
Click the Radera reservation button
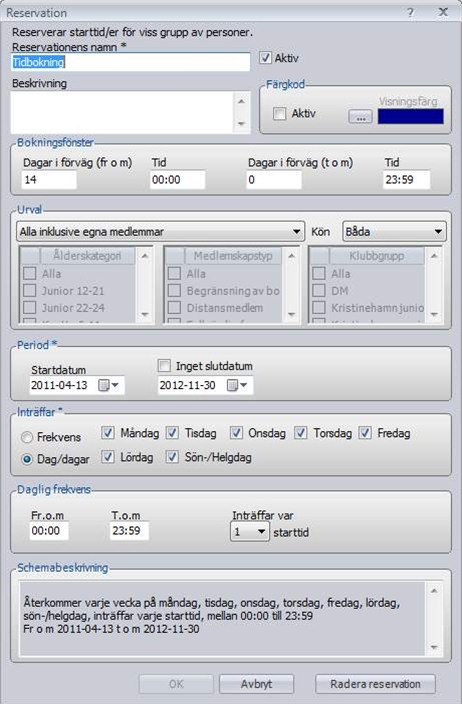375,684
